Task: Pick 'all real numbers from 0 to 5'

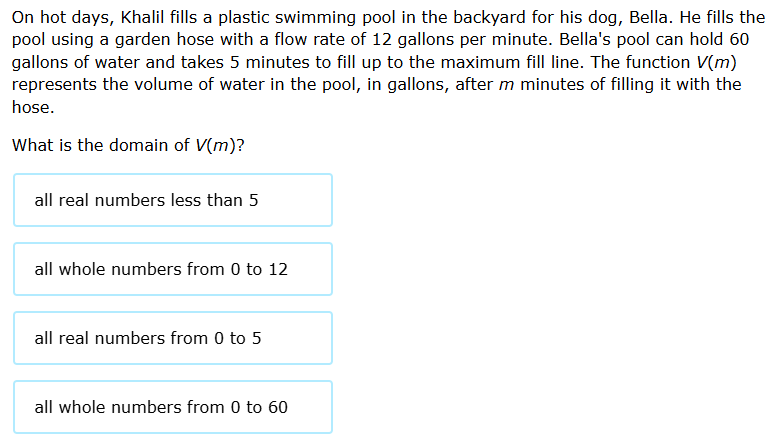Action: (x=173, y=338)
